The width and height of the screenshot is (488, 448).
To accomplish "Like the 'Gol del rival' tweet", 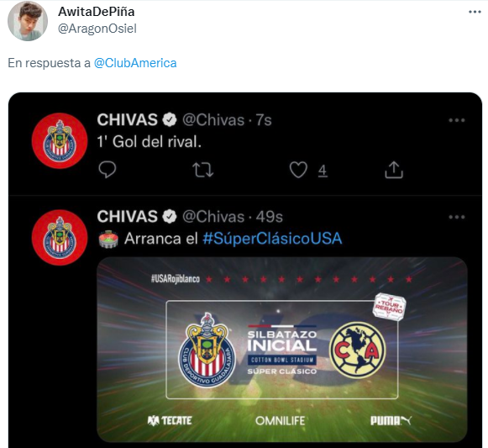I will tap(298, 170).
